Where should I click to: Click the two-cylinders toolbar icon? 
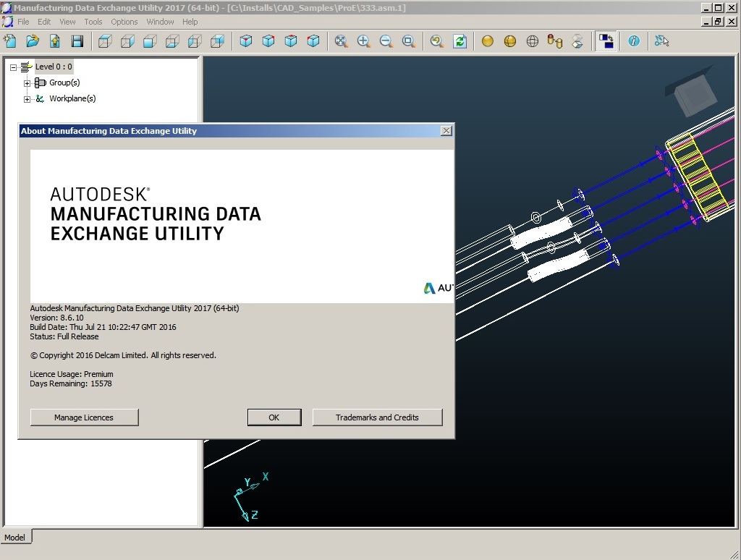[555, 41]
